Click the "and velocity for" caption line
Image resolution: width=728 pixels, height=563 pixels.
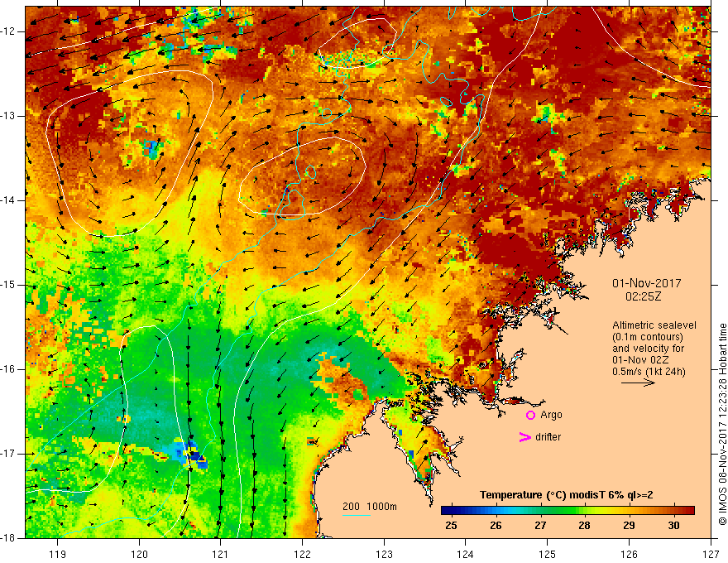648,349
